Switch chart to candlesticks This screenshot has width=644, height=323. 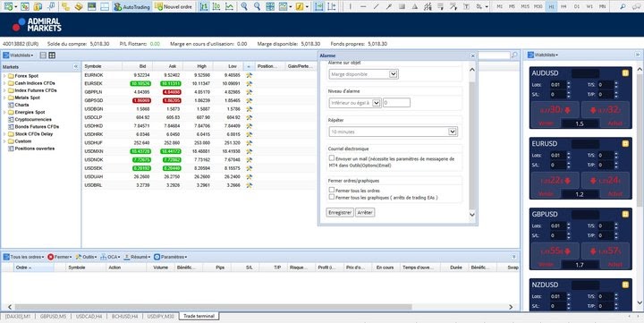216,6
